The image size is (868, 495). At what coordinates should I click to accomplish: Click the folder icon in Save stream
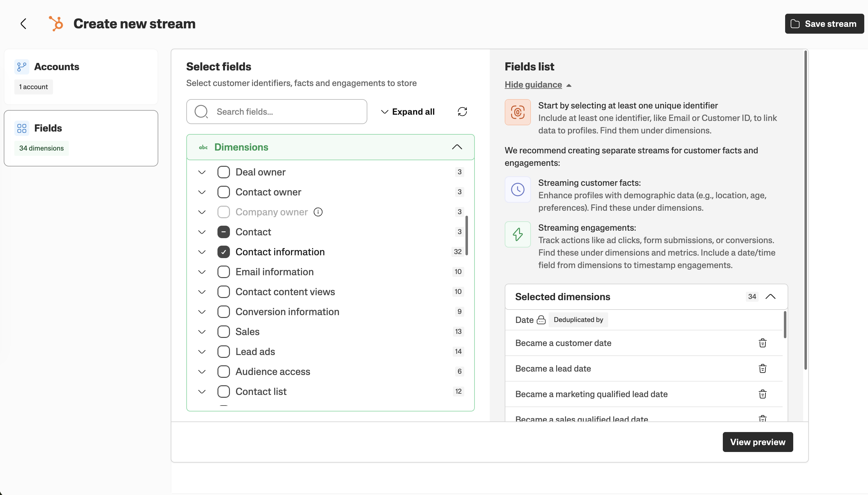[795, 24]
